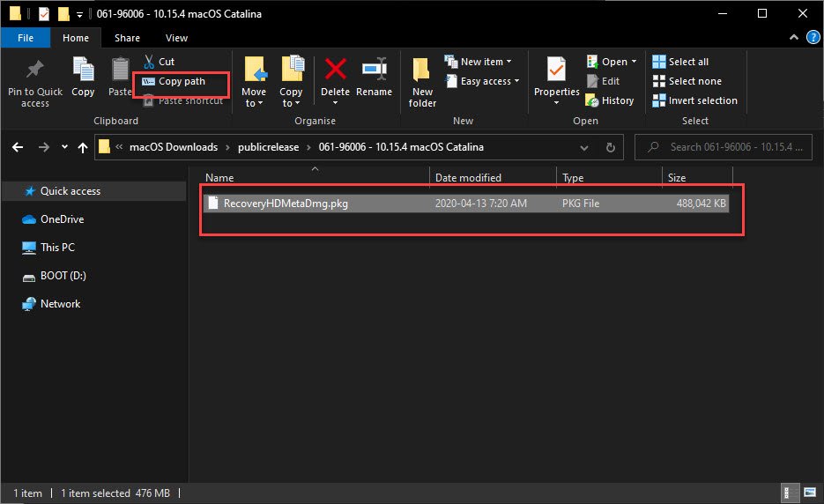
Task: Open the File tab
Action: click(x=26, y=38)
